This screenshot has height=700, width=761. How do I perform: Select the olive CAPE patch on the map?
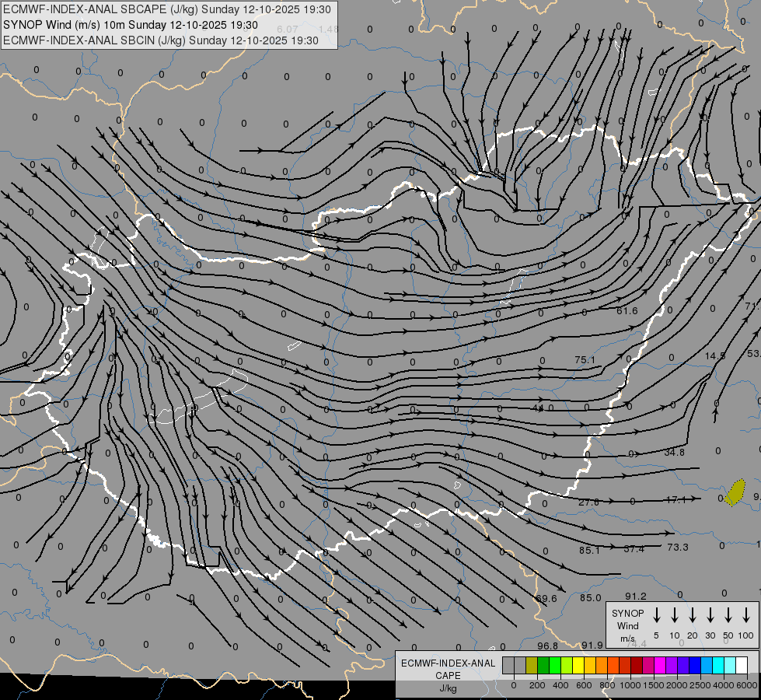pyautogui.click(x=735, y=492)
